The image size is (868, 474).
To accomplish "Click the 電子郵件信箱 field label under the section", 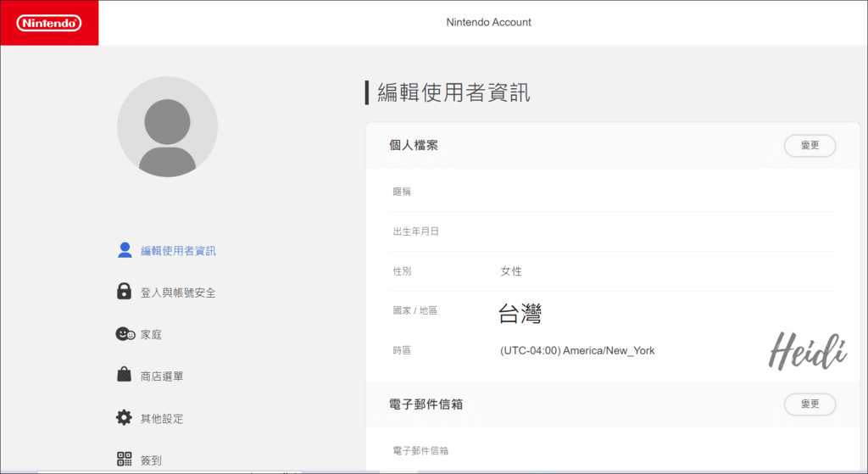I will [x=420, y=451].
